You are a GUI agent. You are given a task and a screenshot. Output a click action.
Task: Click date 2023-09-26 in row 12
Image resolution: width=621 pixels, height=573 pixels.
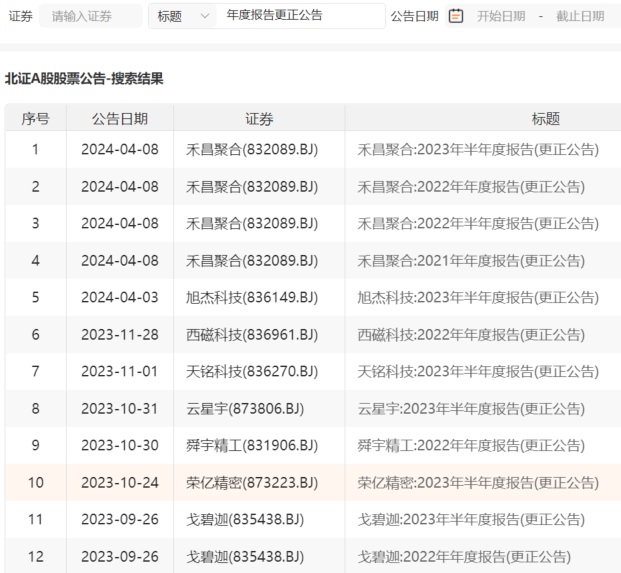point(120,557)
